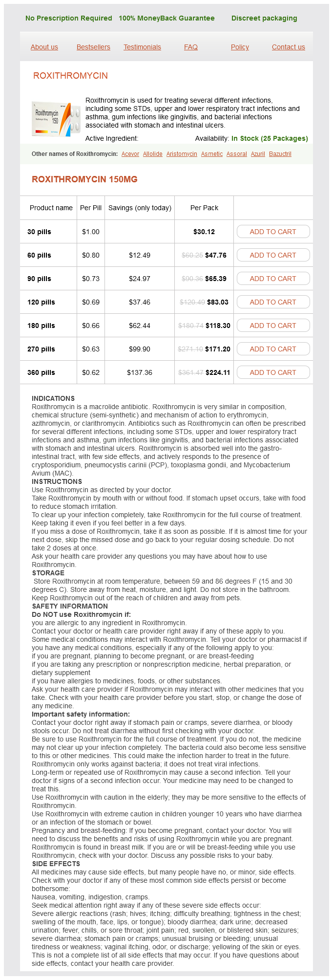Add the 90 pills pack to cart
Image resolution: width=333 pixels, height=980 pixels.
273,279
